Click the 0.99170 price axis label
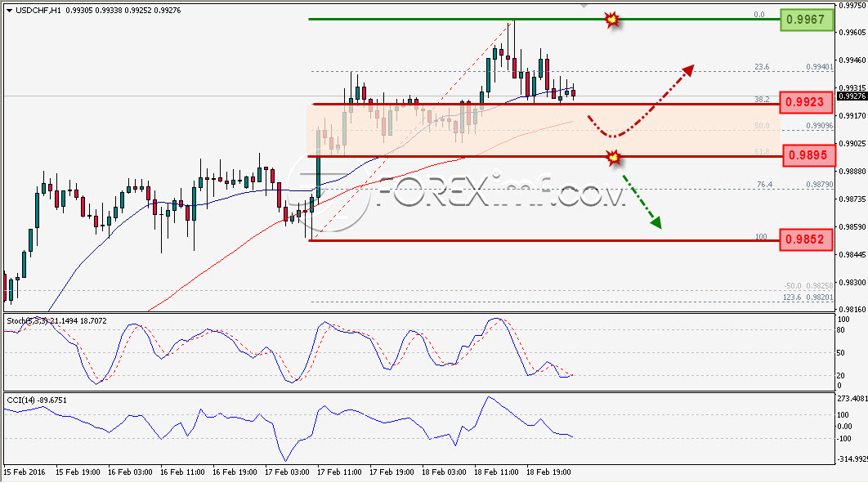The height and width of the screenshot is (483, 868). tap(852, 115)
